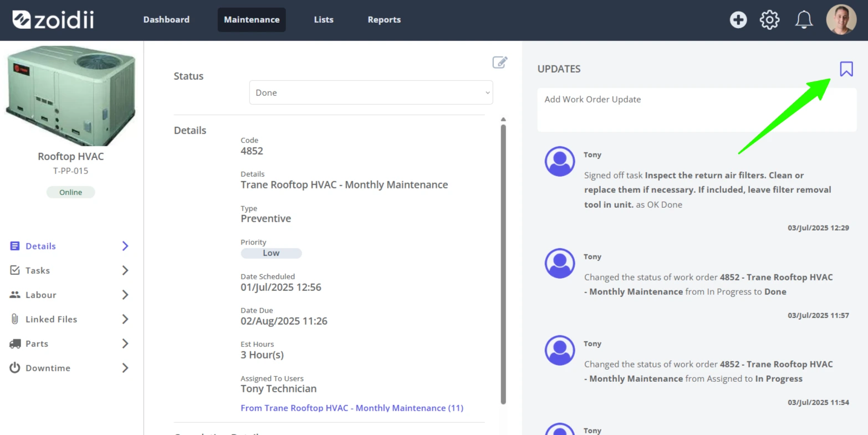Click Tony's avatar on the 11:54 update

point(560,350)
